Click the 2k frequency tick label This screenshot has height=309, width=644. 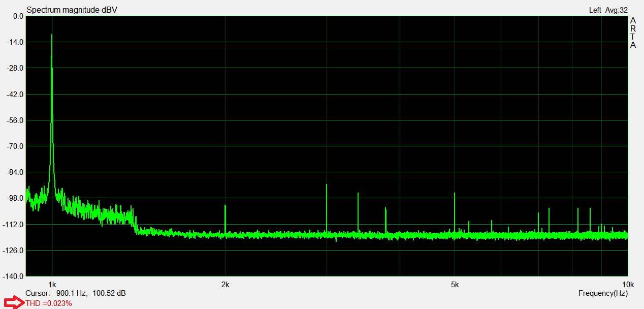point(225,284)
